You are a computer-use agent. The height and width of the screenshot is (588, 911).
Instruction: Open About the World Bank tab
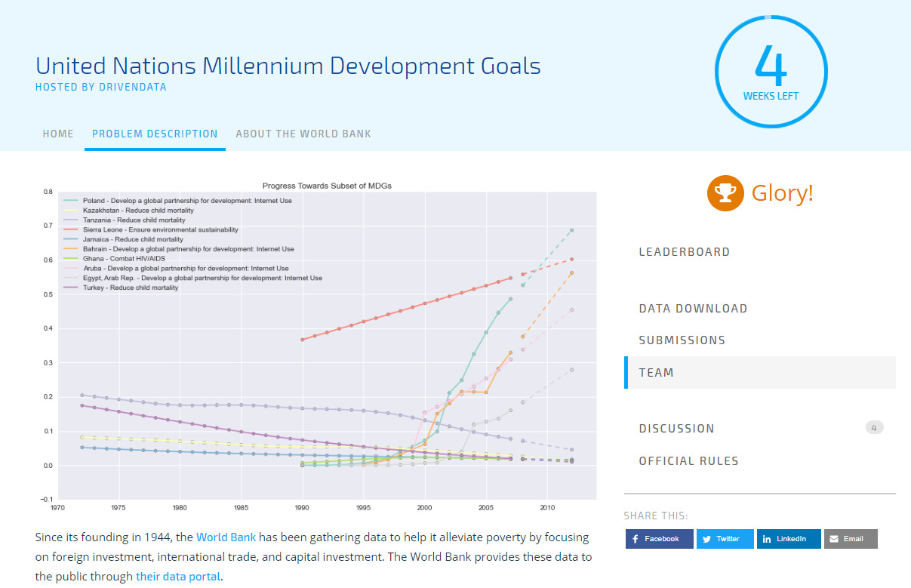click(303, 134)
